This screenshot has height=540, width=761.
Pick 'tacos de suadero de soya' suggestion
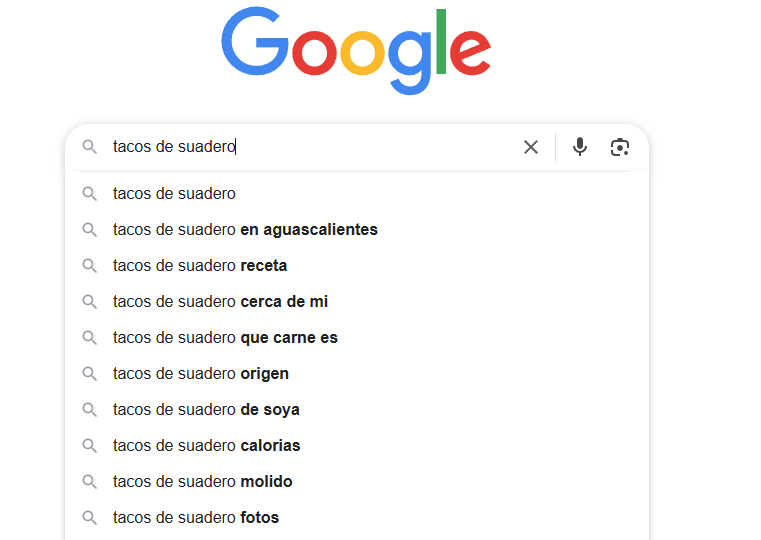point(206,410)
